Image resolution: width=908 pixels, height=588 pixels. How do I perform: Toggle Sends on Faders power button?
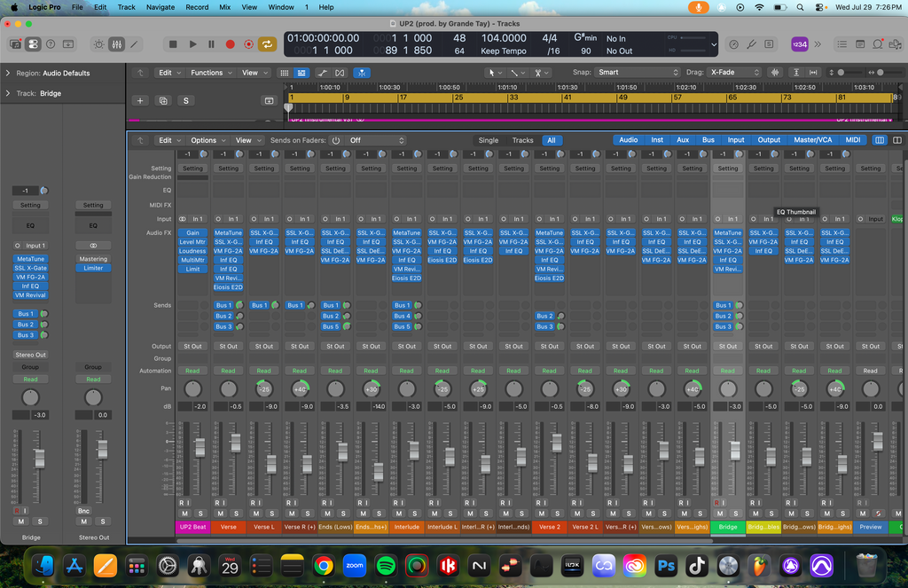click(x=336, y=140)
